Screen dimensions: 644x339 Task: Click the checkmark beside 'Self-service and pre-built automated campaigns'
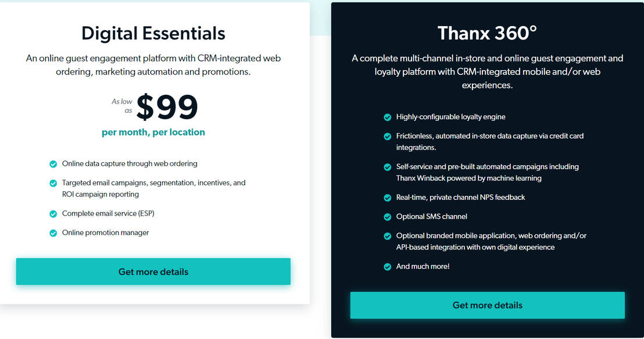click(387, 167)
